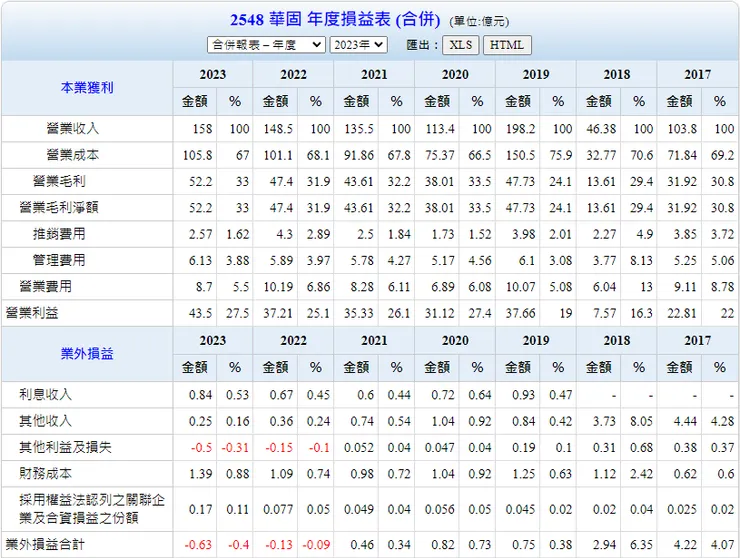Viewport: 740px width, 558px height.
Task: Export the table via HTML button
Action: tap(507, 45)
